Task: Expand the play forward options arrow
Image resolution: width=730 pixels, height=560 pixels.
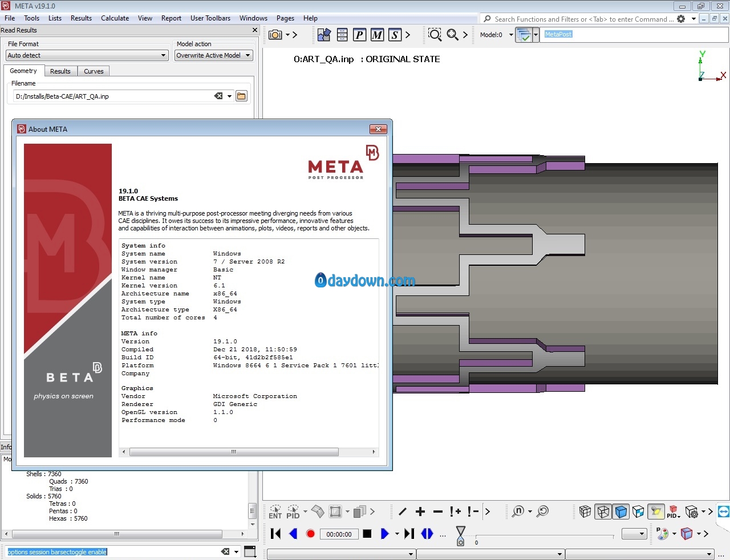Action: [397, 534]
